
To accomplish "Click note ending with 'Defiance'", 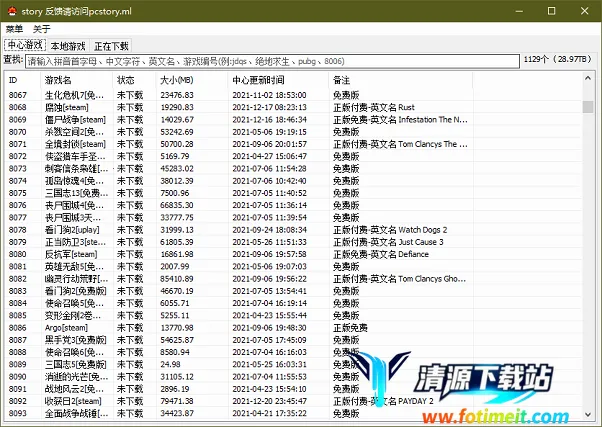I will (380, 255).
